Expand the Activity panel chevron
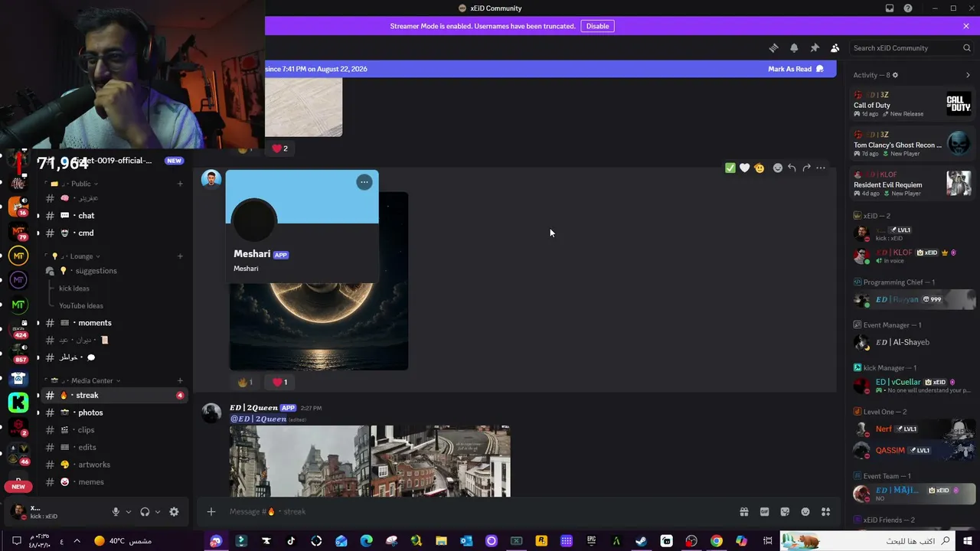This screenshot has height=551, width=980. 968,75
